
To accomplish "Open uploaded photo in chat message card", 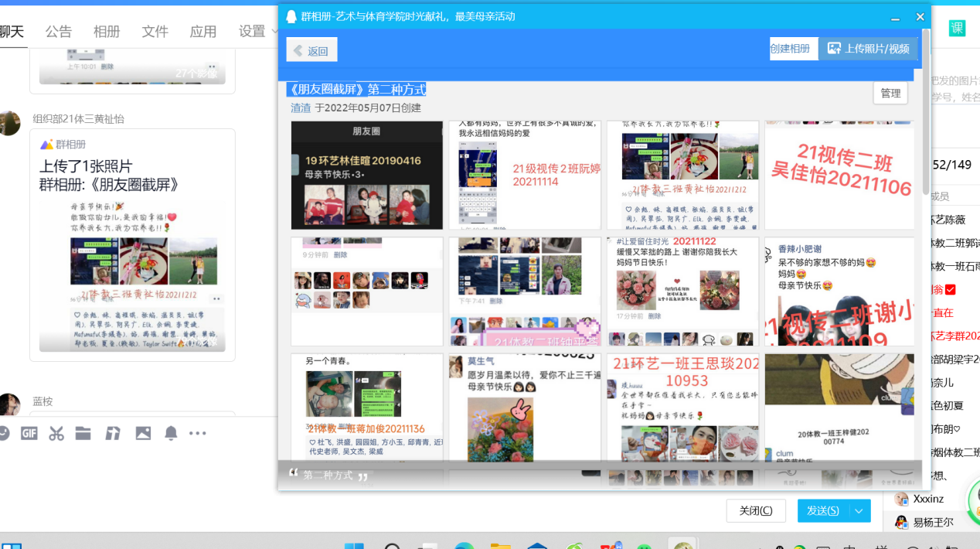I will (132, 276).
